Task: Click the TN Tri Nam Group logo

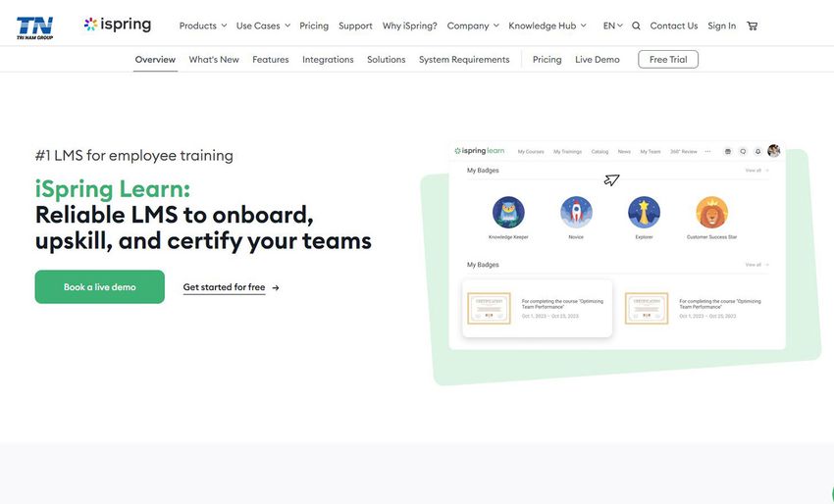Action: (x=34, y=27)
